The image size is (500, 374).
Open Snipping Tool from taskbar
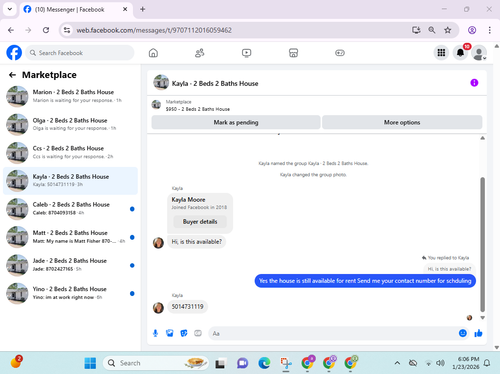pos(286,363)
